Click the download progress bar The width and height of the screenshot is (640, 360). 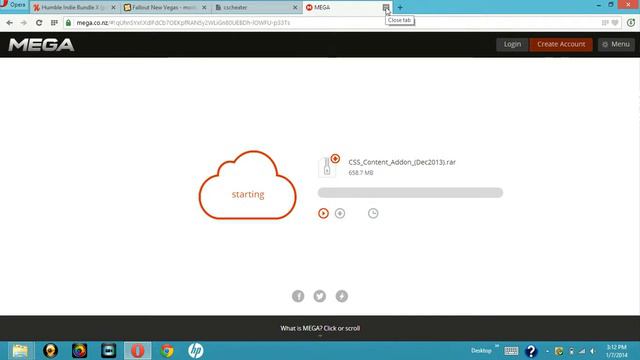tap(410, 193)
